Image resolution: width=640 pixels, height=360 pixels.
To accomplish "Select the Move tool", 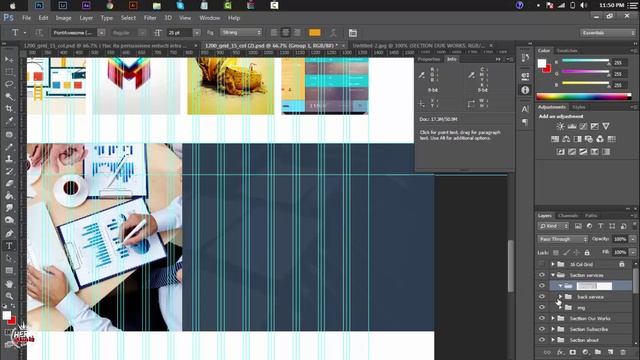I will point(9,60).
